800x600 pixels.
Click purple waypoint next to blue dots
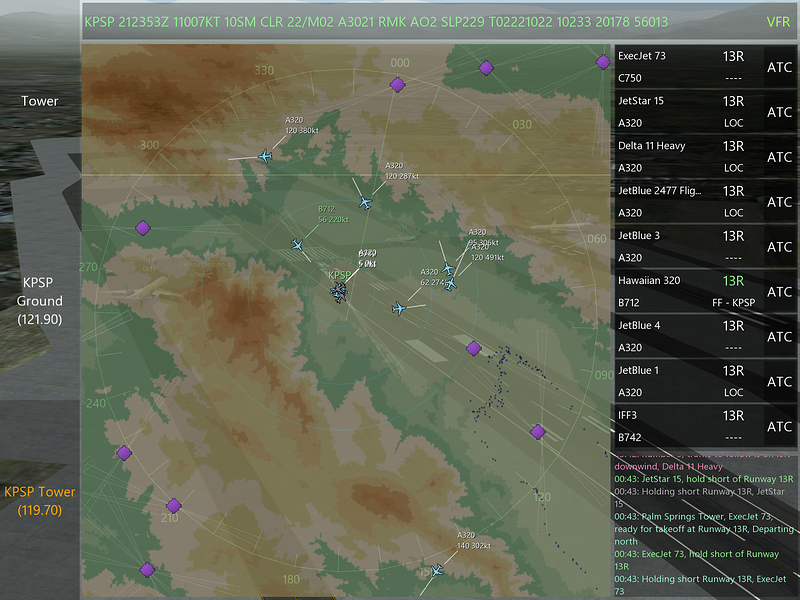(x=474, y=348)
